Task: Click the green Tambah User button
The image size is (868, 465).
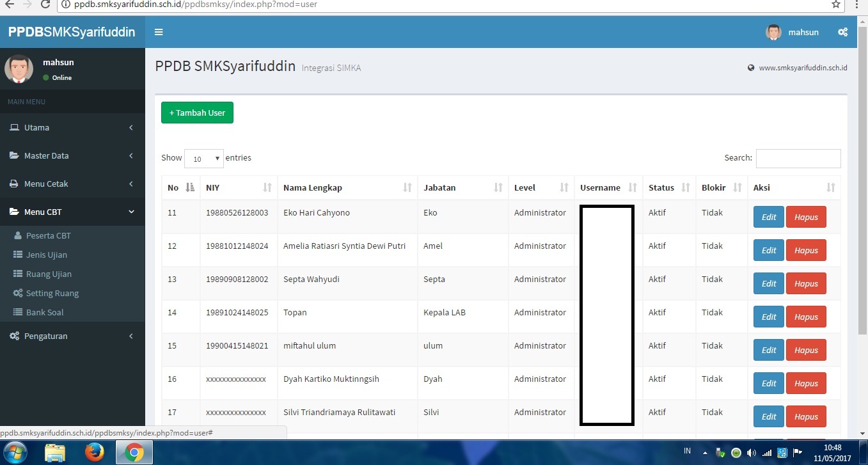Action: (197, 113)
